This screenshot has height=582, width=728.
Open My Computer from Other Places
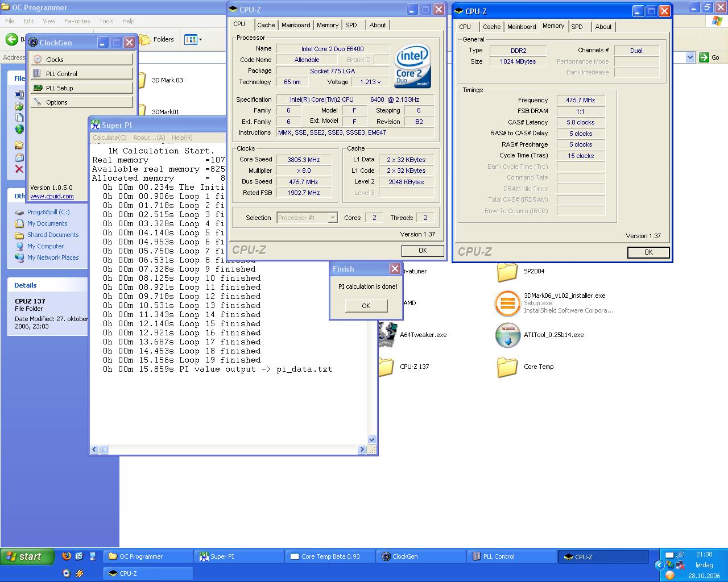coord(45,246)
